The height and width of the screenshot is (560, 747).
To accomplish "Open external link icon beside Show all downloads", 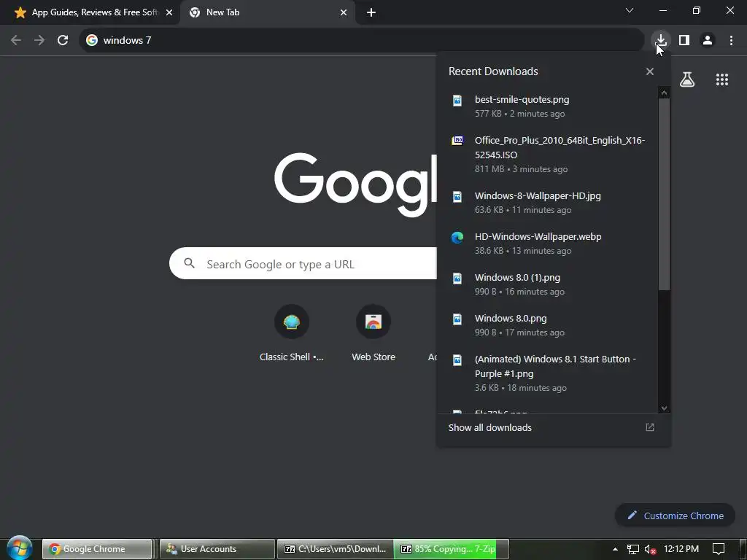I will pos(650,427).
